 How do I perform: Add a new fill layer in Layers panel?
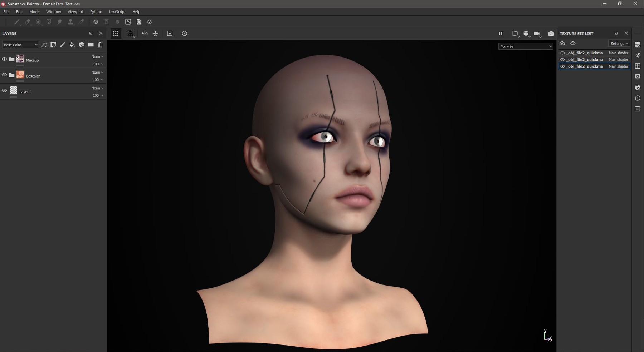tap(72, 45)
